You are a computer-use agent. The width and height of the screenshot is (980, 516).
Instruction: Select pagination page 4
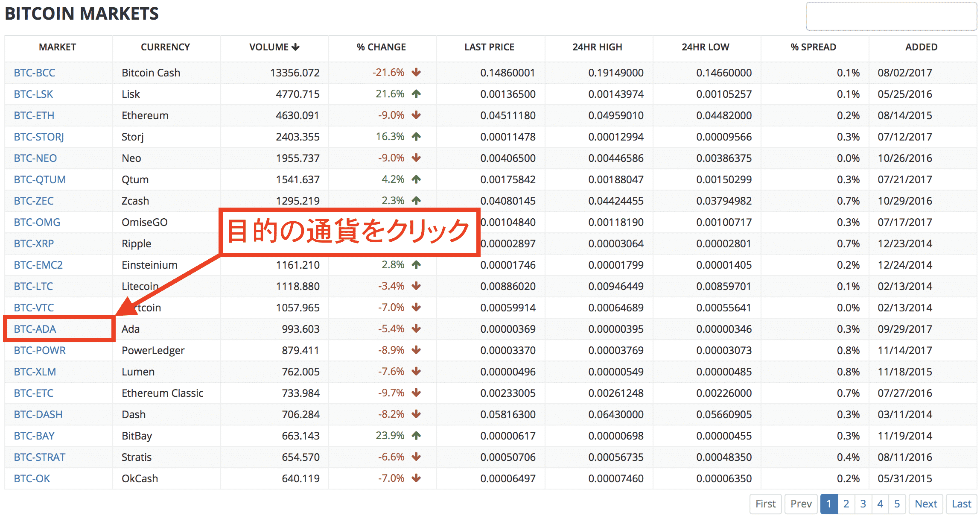[880, 504]
